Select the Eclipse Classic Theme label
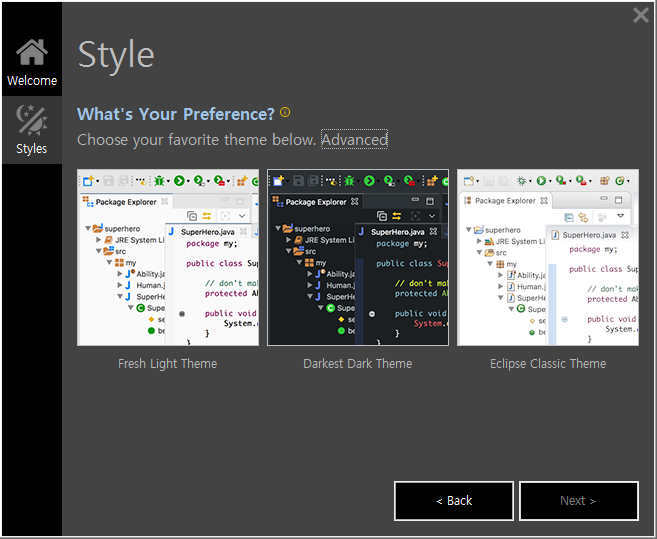The image size is (657, 539). pos(548,364)
